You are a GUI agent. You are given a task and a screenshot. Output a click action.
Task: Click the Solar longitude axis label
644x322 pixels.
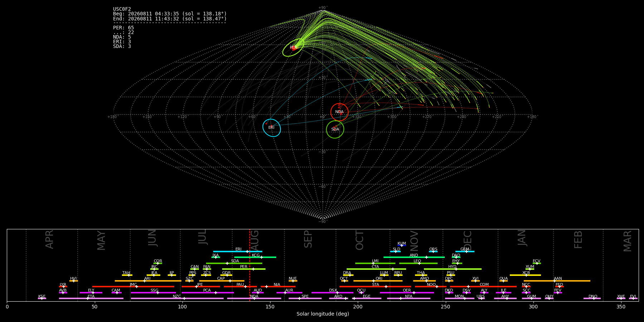(x=323, y=314)
